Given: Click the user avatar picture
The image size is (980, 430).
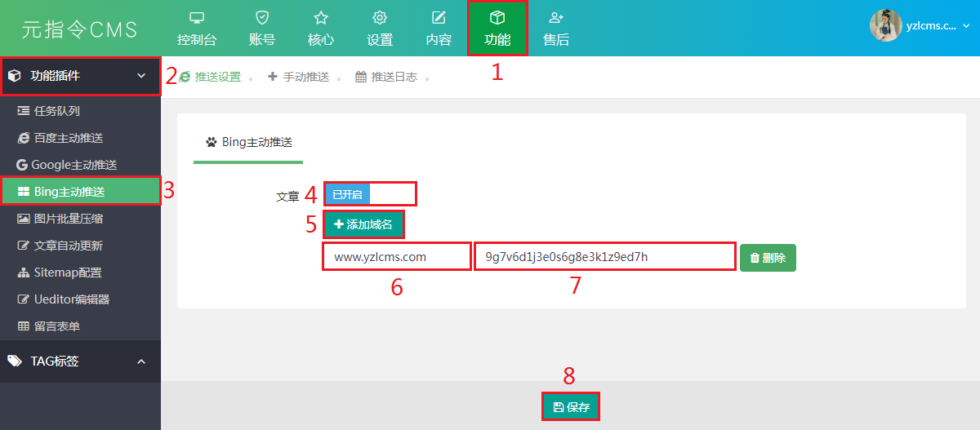Looking at the screenshot, I should [x=885, y=25].
